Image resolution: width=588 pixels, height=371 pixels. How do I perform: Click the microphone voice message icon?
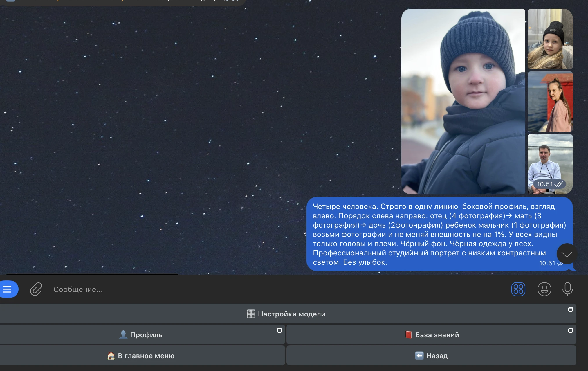(x=567, y=289)
